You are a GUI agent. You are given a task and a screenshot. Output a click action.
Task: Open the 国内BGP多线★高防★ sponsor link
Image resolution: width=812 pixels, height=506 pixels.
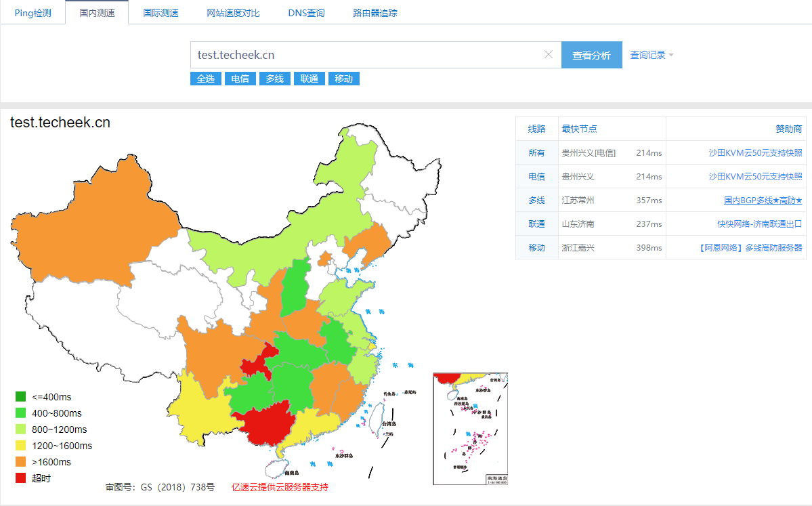[763, 201]
